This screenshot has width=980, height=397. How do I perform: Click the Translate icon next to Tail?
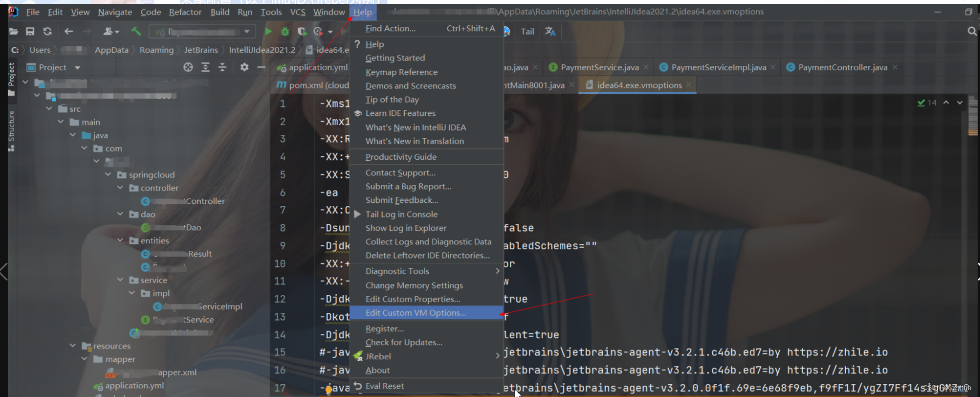(550, 32)
